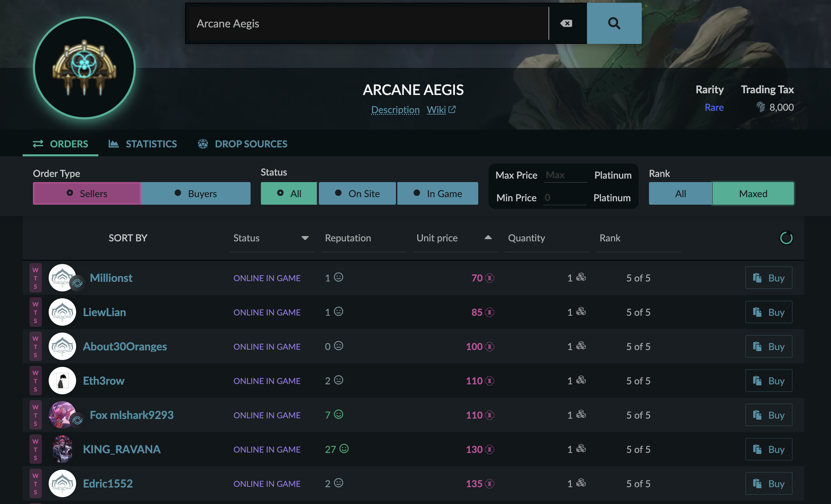
Task: Sort the list by Reputation
Action: click(348, 238)
